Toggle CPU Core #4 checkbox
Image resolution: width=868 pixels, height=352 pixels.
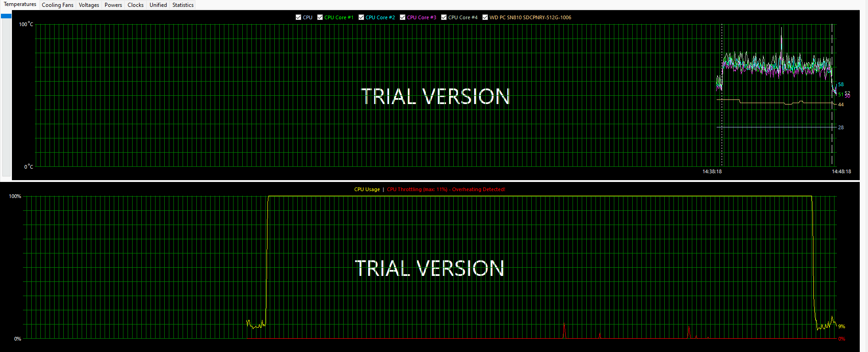(x=444, y=17)
